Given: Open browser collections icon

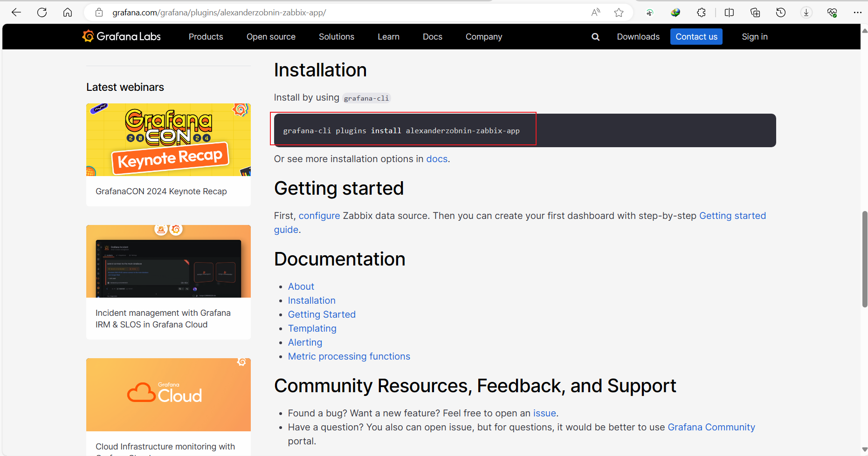Looking at the screenshot, I should [755, 13].
